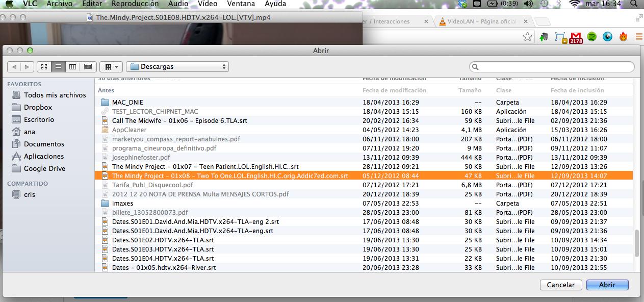Open the MAC_DNIE folder row
This screenshot has width=644, height=302.
tap(127, 102)
